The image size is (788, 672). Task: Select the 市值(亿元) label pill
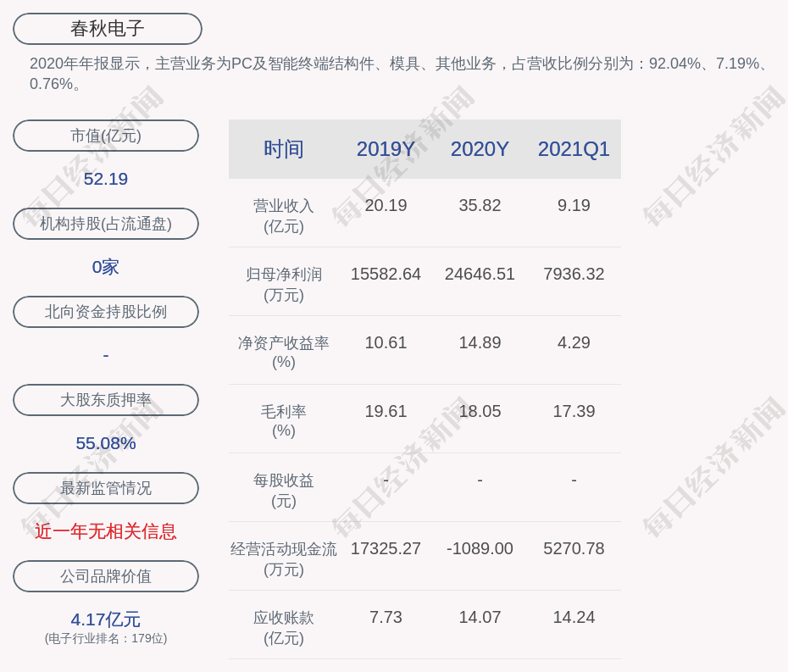tap(106, 136)
